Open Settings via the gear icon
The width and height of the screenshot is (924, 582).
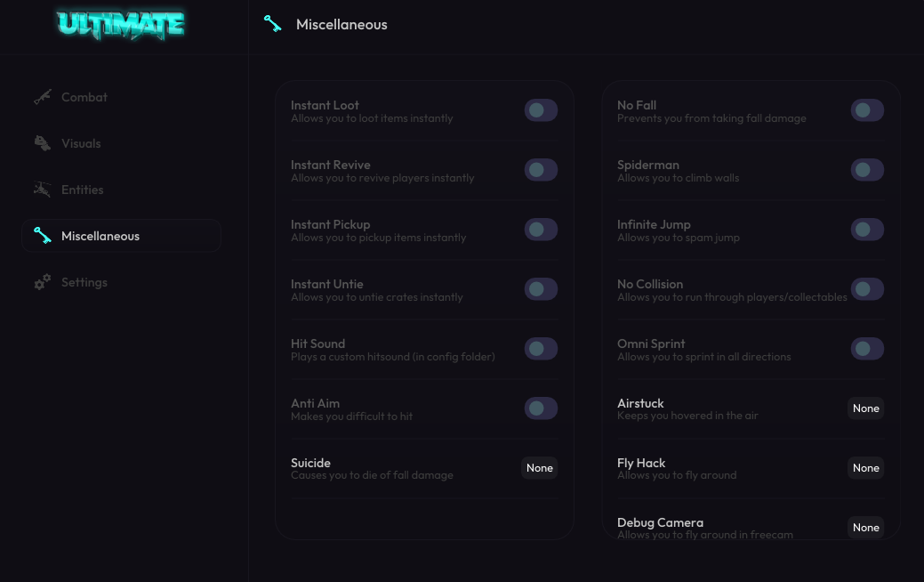pos(42,281)
